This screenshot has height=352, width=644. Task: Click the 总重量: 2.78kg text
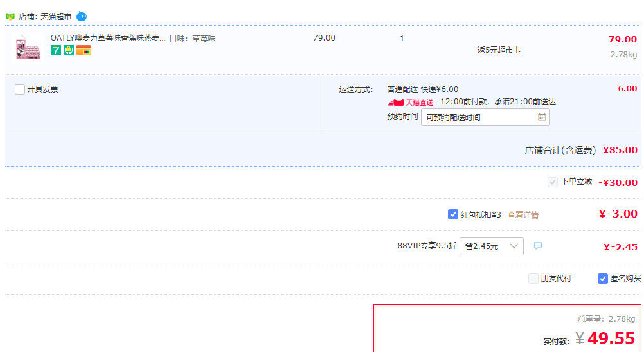[606, 319]
